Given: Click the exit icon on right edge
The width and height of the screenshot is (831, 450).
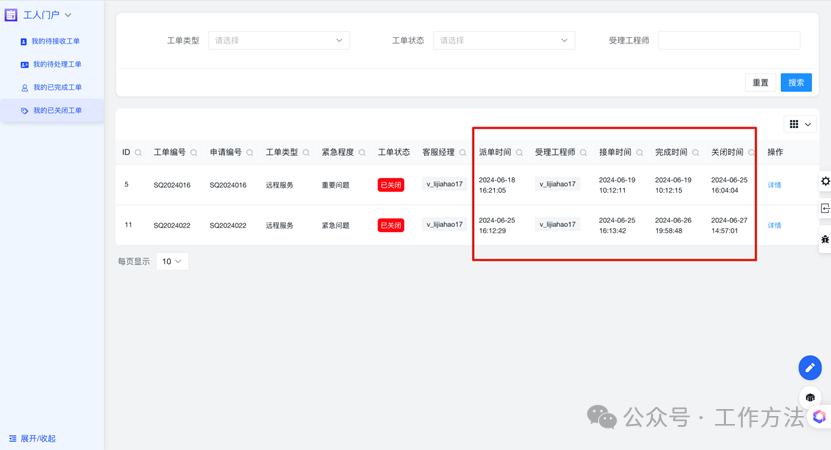Looking at the screenshot, I should 825,209.
